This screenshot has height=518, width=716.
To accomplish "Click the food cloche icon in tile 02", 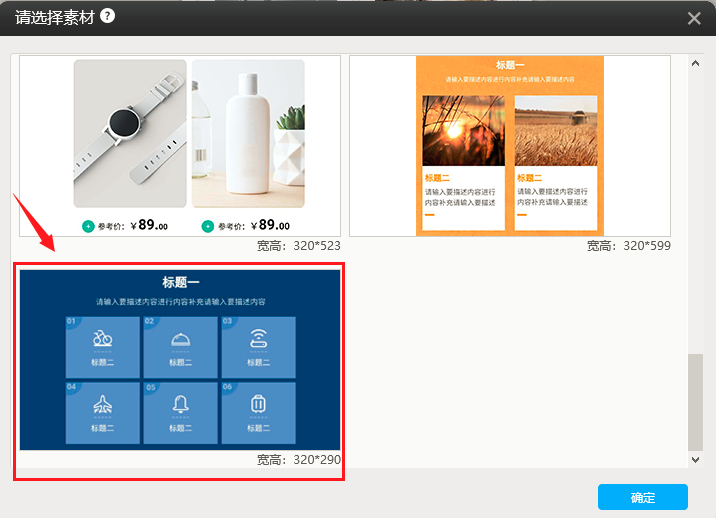I will 180,338.
